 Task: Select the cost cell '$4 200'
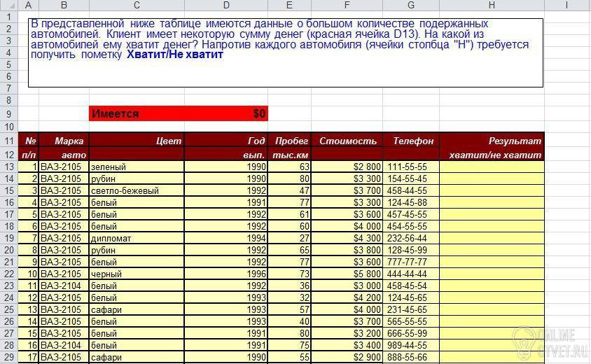pyautogui.click(x=347, y=297)
